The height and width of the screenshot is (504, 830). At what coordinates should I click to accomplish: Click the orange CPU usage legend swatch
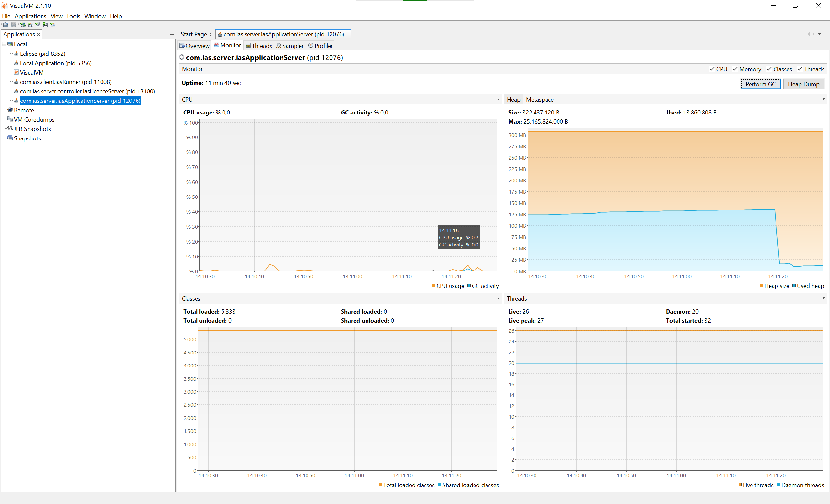tap(434, 286)
